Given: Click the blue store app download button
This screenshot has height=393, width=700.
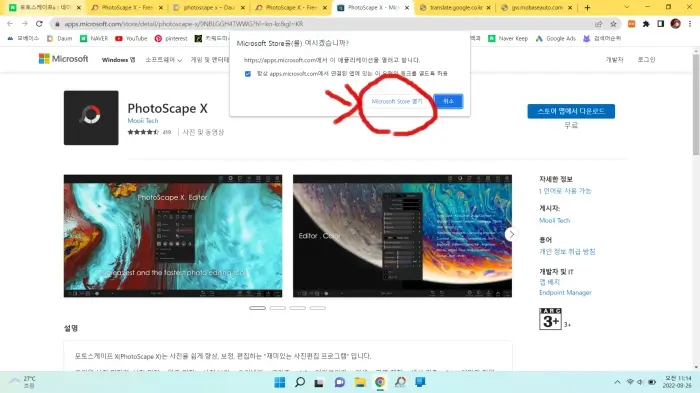Looking at the screenshot, I should click(x=571, y=111).
